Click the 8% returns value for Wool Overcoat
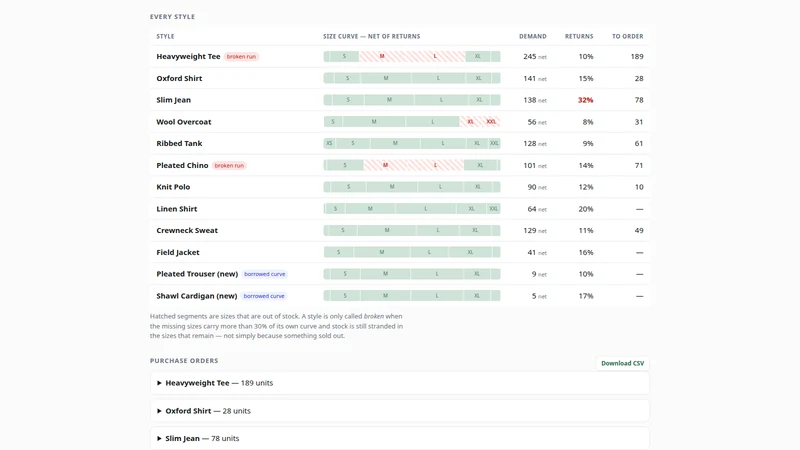Screen dimensions: 800x450 pyautogui.click(x=588, y=122)
